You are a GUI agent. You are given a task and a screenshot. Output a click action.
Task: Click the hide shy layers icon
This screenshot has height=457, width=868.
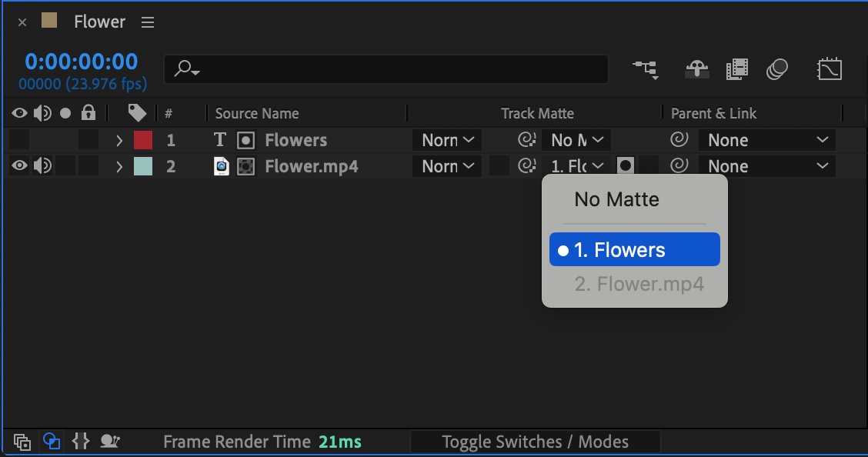tap(697, 70)
